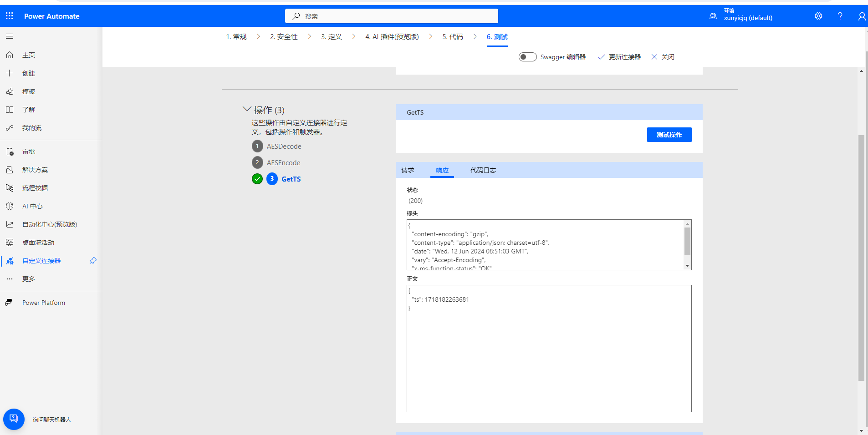Screen dimensions: 868x435
Task: Switch to the Code log tab
Action: click(x=483, y=170)
